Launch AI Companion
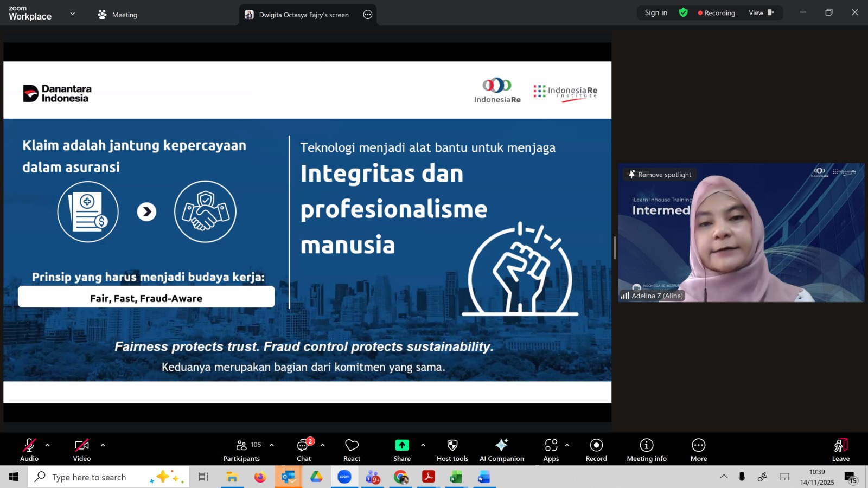 tap(501, 450)
